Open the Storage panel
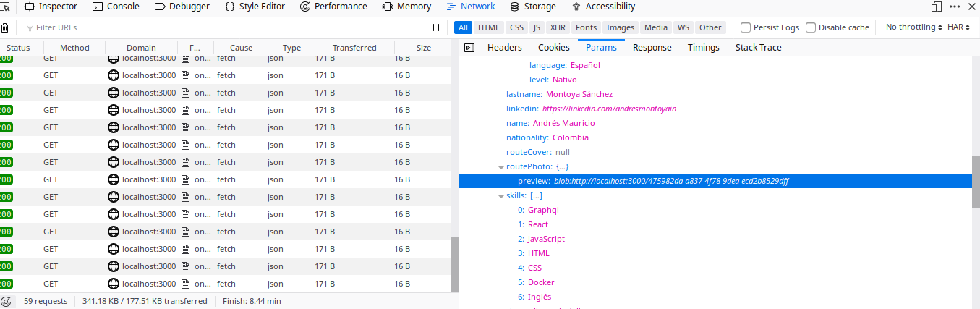980x309 pixels. (x=533, y=7)
